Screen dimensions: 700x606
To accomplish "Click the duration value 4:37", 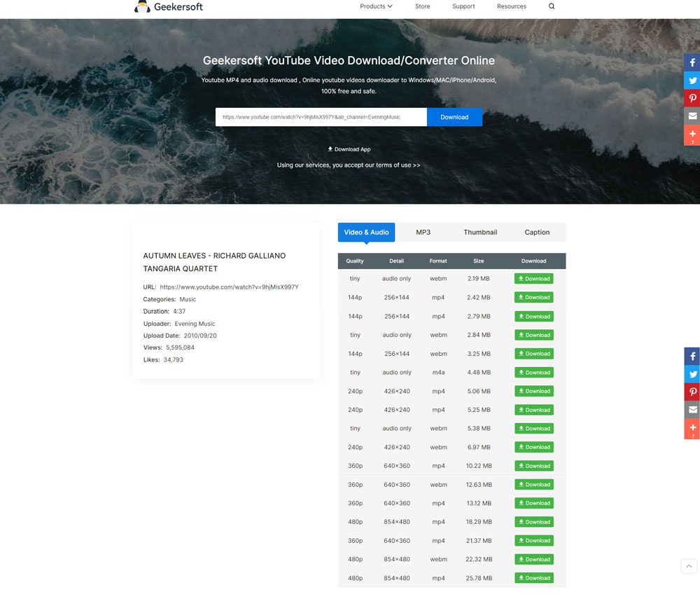I will coord(179,312).
